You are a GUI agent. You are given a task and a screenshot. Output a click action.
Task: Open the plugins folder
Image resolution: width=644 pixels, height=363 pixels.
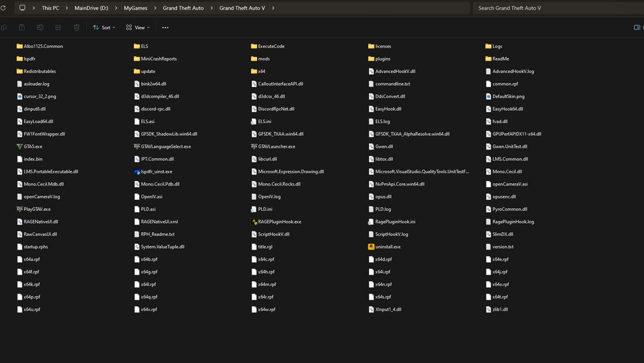tap(383, 59)
